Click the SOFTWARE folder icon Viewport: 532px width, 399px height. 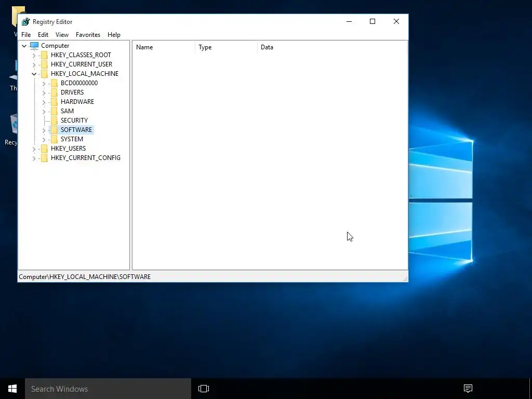(x=54, y=129)
